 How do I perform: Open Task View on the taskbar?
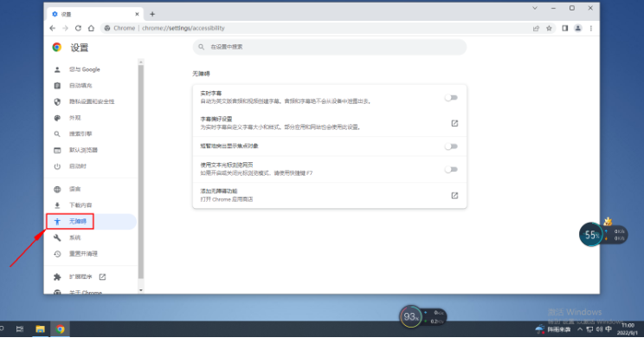coord(20,329)
